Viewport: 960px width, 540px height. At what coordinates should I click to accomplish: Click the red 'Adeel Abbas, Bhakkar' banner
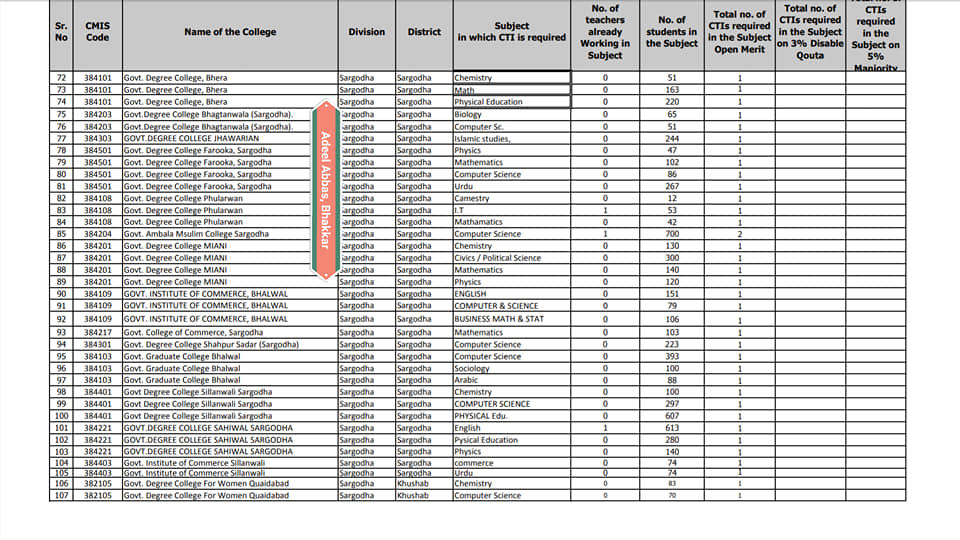point(326,189)
